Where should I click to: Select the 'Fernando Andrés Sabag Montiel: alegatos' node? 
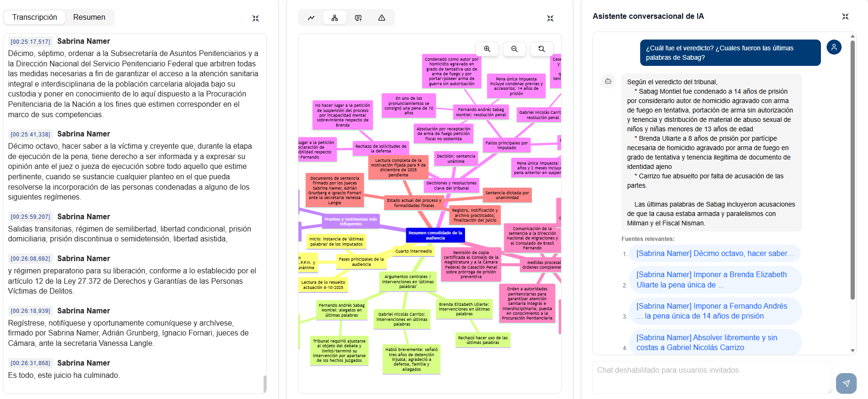(342, 310)
